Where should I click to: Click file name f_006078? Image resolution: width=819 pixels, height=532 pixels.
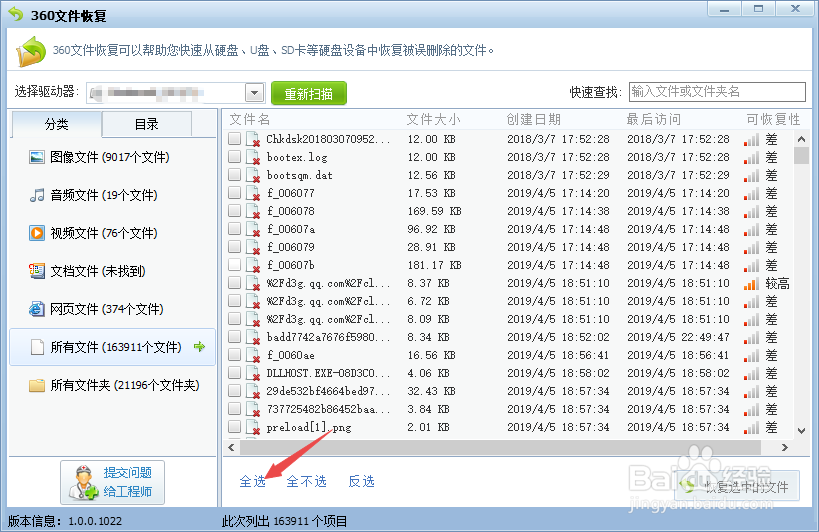tap(290, 211)
